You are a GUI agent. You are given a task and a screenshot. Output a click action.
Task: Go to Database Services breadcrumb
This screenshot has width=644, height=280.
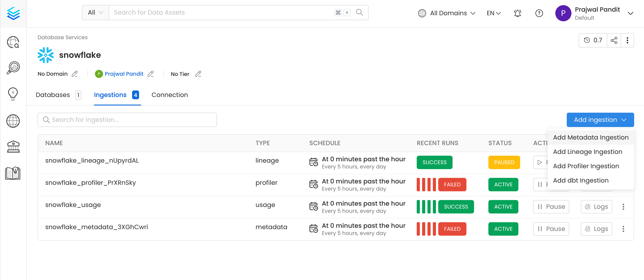[x=62, y=37]
